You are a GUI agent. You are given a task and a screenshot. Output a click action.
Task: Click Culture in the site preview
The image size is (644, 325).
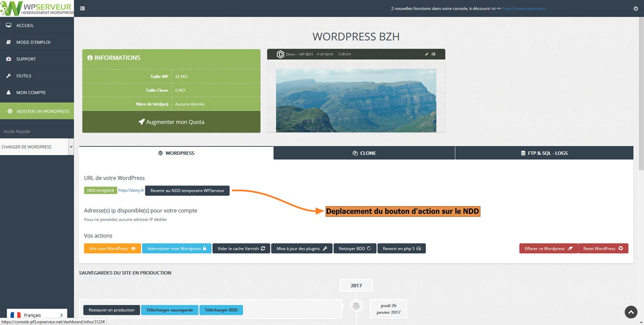coord(344,54)
